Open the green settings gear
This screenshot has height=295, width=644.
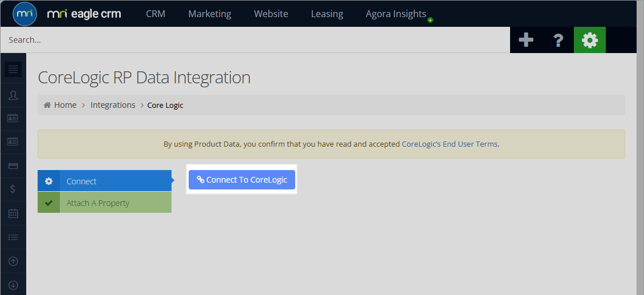click(x=590, y=40)
